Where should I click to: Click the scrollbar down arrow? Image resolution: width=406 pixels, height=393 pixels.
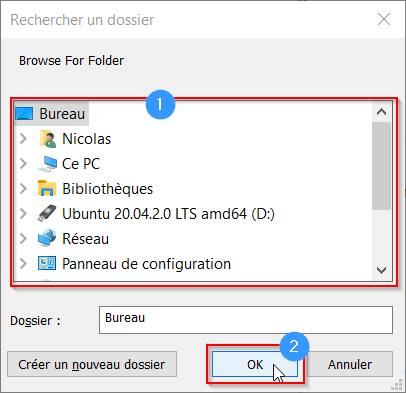coord(381,270)
